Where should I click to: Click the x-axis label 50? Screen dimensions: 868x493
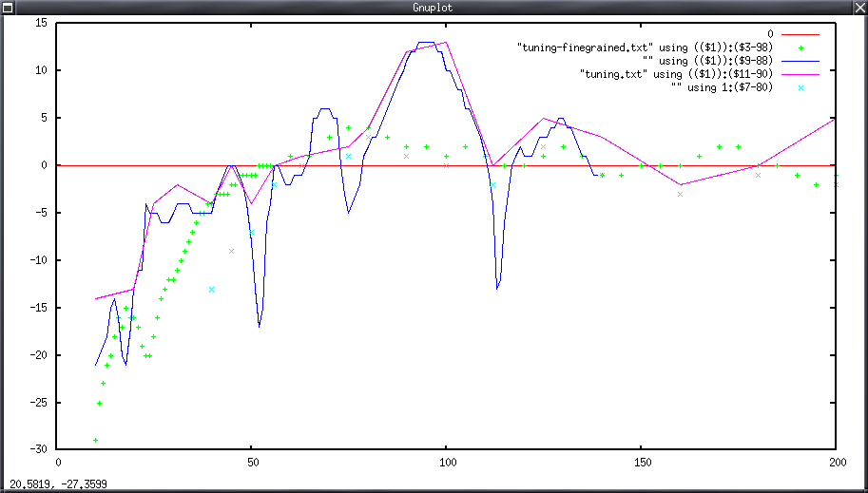251,462
